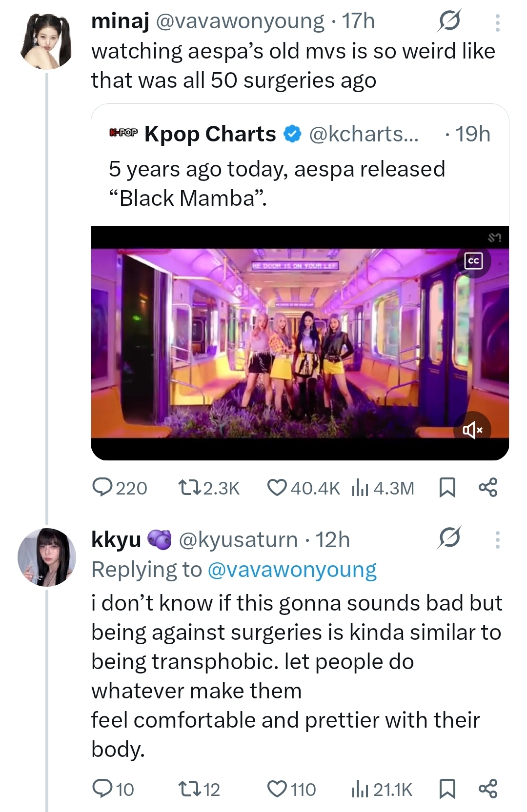This screenshot has width=527, height=812.
Task: Share minaj's tweet
Action: coord(488,488)
